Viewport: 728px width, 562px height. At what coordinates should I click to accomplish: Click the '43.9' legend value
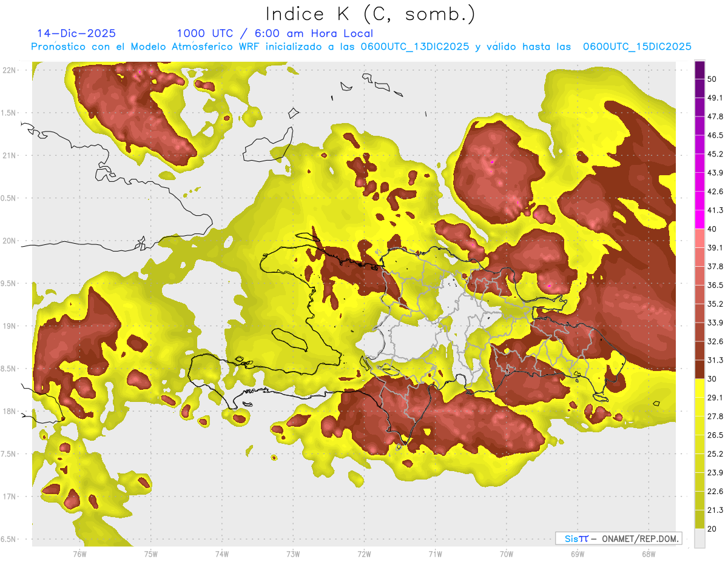[716, 173]
